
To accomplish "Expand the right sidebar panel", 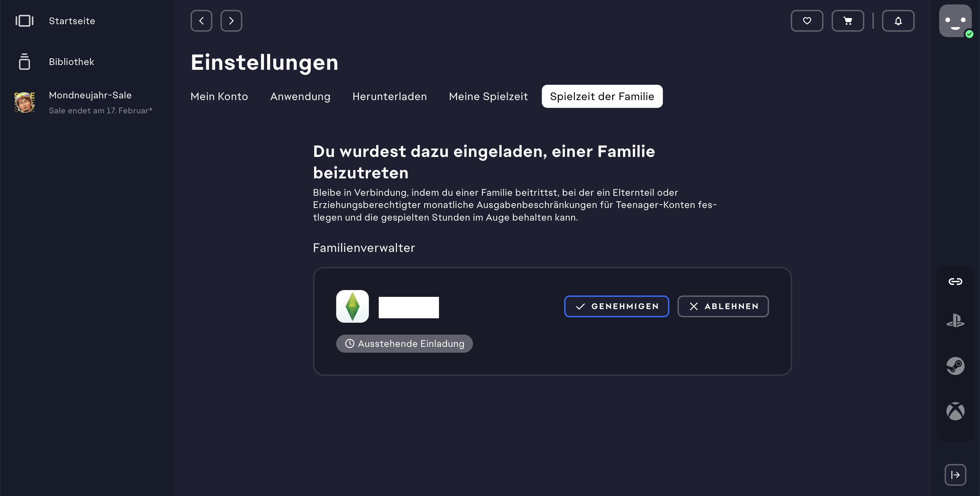I will (955, 475).
